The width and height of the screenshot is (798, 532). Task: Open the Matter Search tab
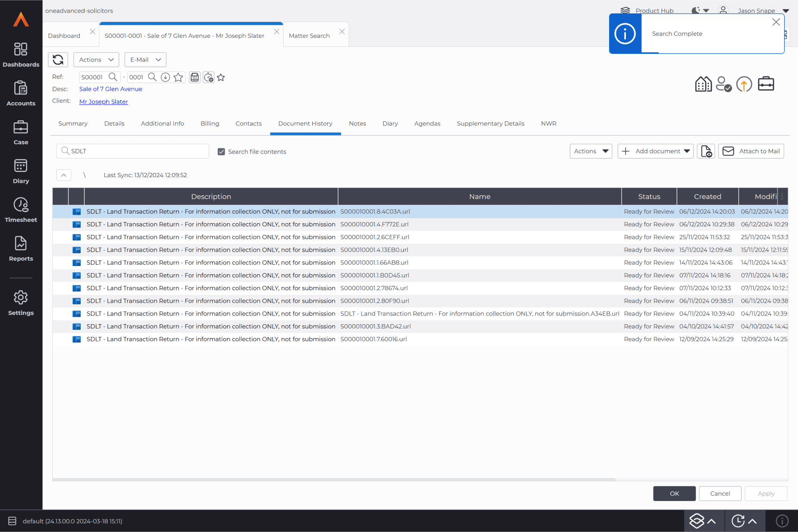pyautogui.click(x=309, y=35)
